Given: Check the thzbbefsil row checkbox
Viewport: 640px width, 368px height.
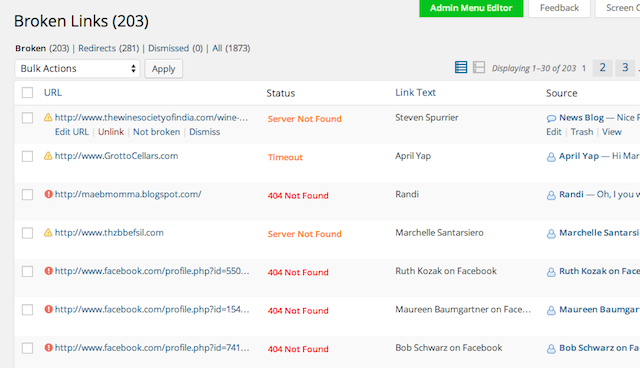Looking at the screenshot, I should tap(27, 233).
